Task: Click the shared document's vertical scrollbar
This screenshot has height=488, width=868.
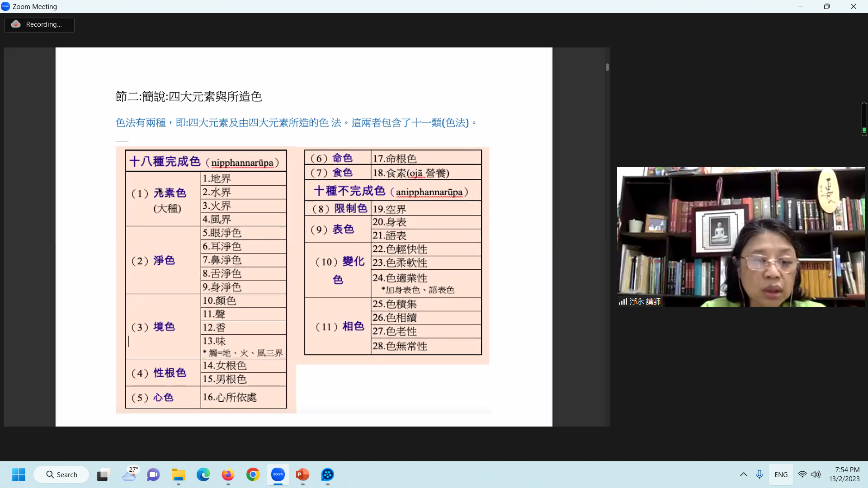Action: point(607,67)
